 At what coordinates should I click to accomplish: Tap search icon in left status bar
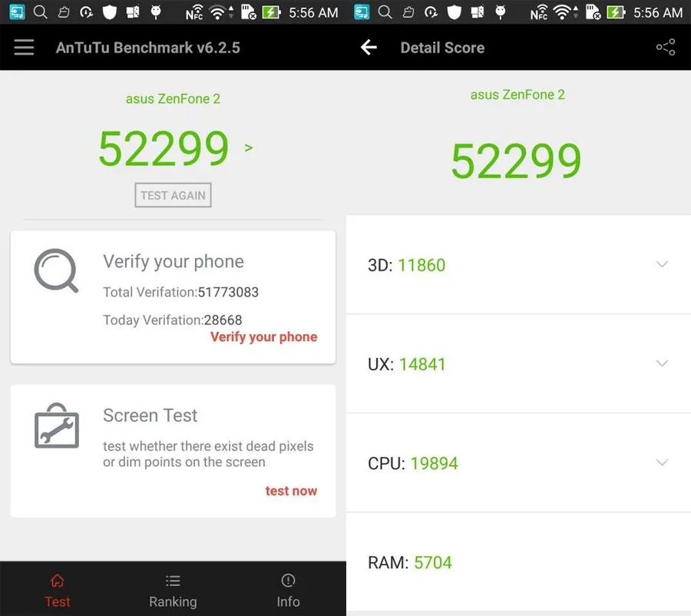[41, 12]
